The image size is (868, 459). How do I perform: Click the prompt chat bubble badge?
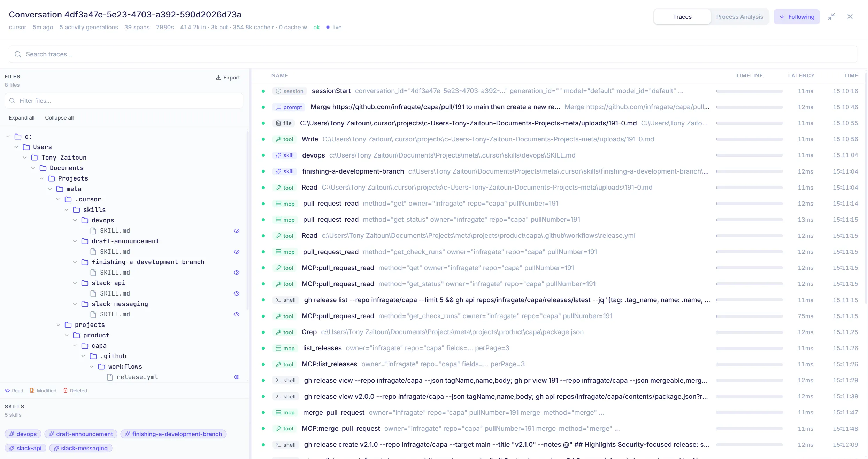tap(289, 107)
